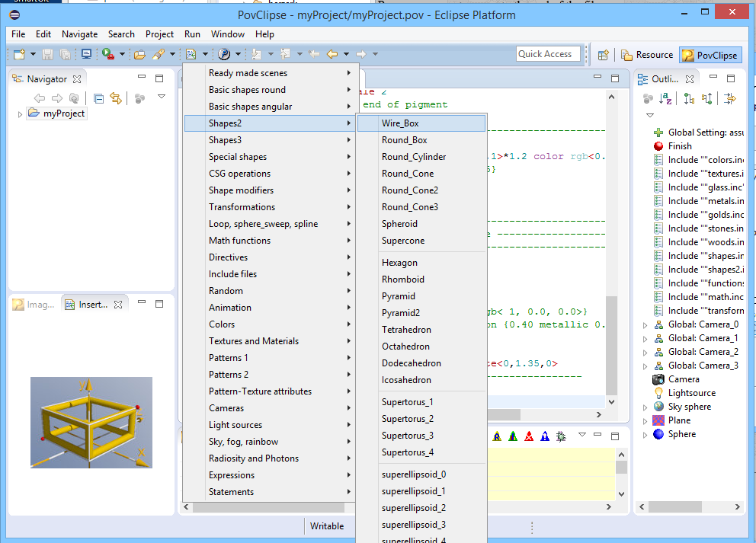This screenshot has height=543, width=756.
Task: Switch to the Resource perspective
Action: (x=647, y=55)
